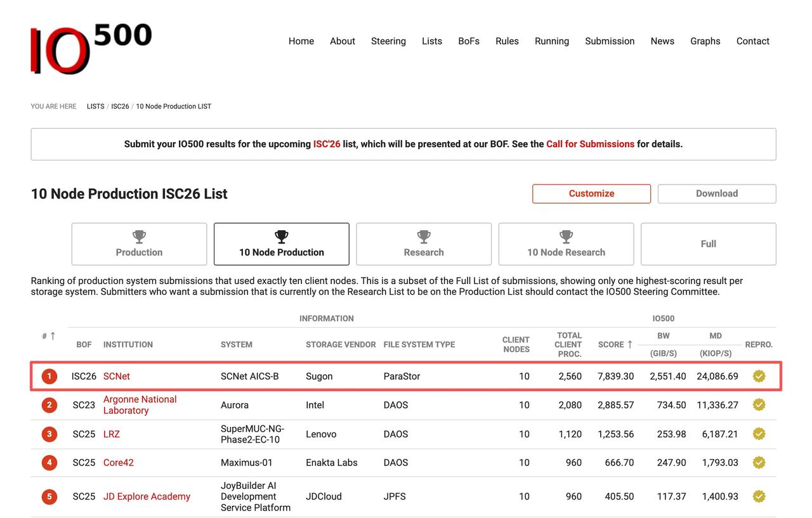Click rank 1 red circle badge
Screen dimensions: 812x518
tap(49, 376)
